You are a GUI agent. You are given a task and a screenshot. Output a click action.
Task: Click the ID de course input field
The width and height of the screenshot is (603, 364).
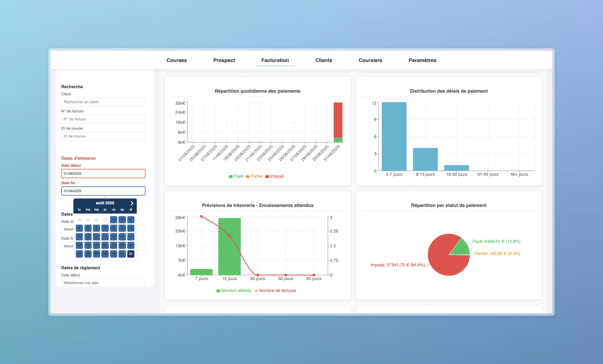tap(103, 136)
